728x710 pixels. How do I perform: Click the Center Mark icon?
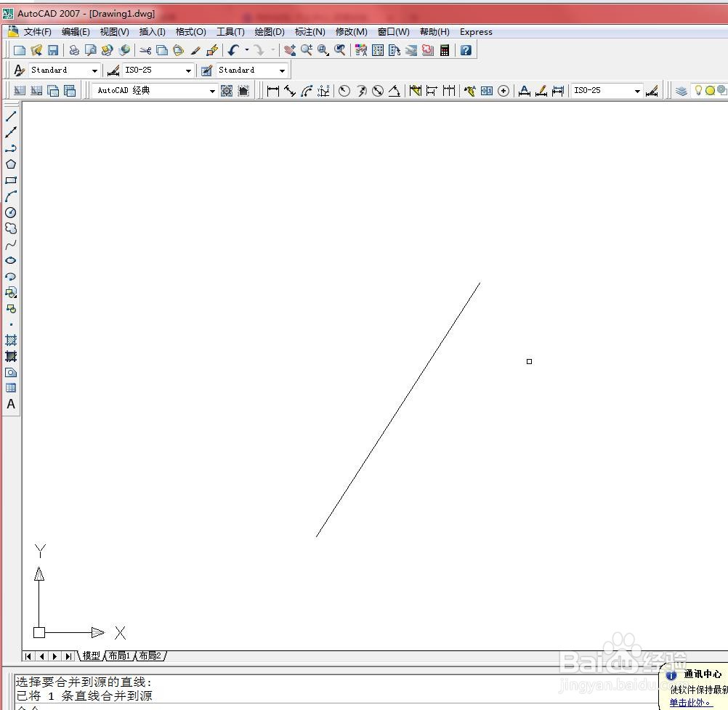(503, 91)
